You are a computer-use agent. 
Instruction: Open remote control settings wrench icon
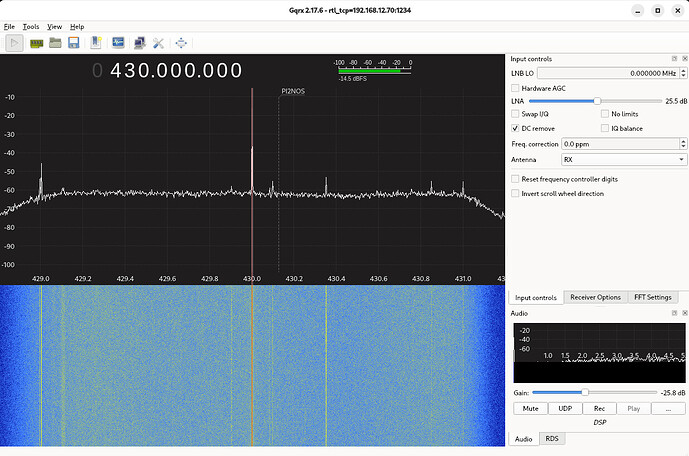[158, 43]
